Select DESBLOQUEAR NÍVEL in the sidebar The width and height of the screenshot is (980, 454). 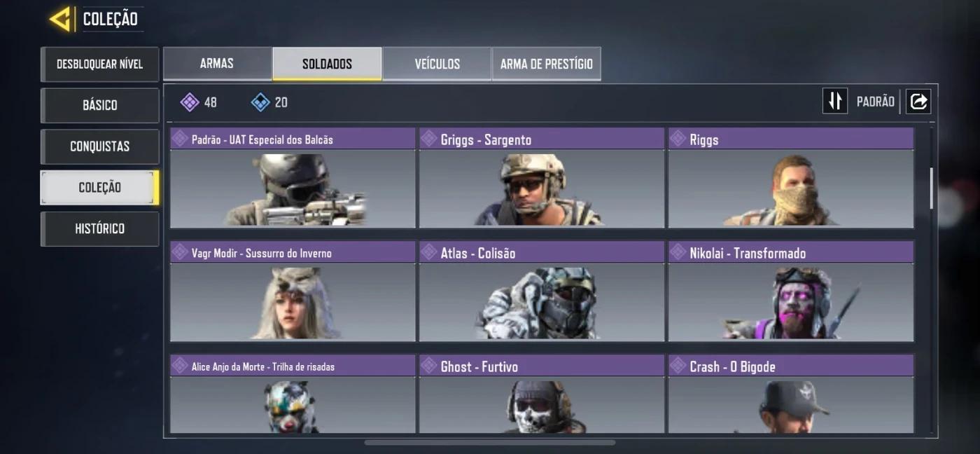coord(99,64)
